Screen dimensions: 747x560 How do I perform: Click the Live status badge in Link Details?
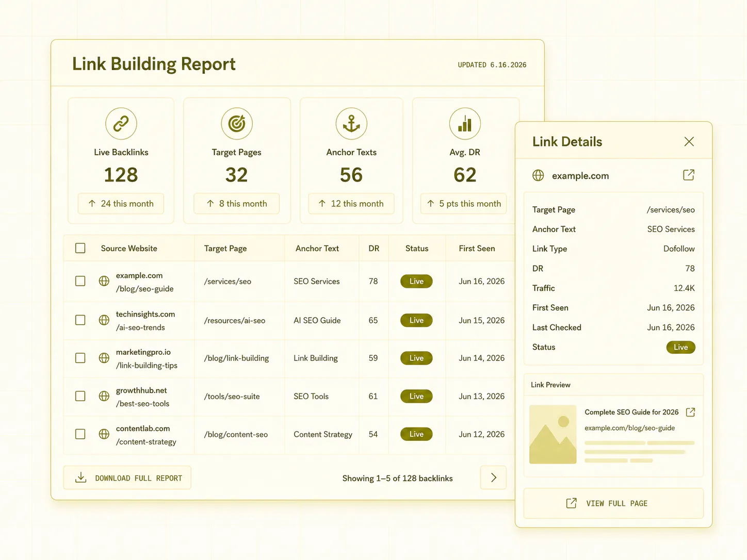coord(680,347)
